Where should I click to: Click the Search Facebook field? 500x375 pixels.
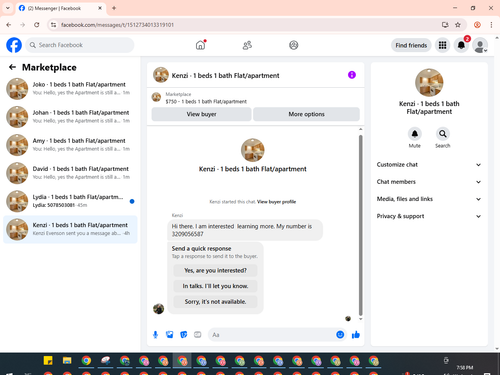[x=80, y=45]
